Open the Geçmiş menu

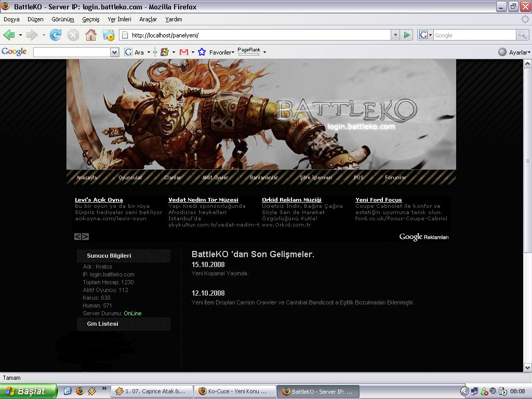click(x=90, y=19)
